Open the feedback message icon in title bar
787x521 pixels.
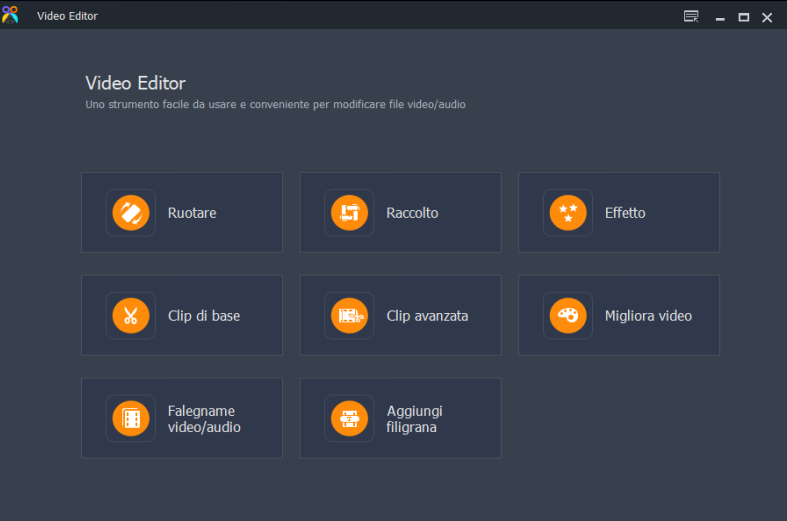click(x=691, y=17)
